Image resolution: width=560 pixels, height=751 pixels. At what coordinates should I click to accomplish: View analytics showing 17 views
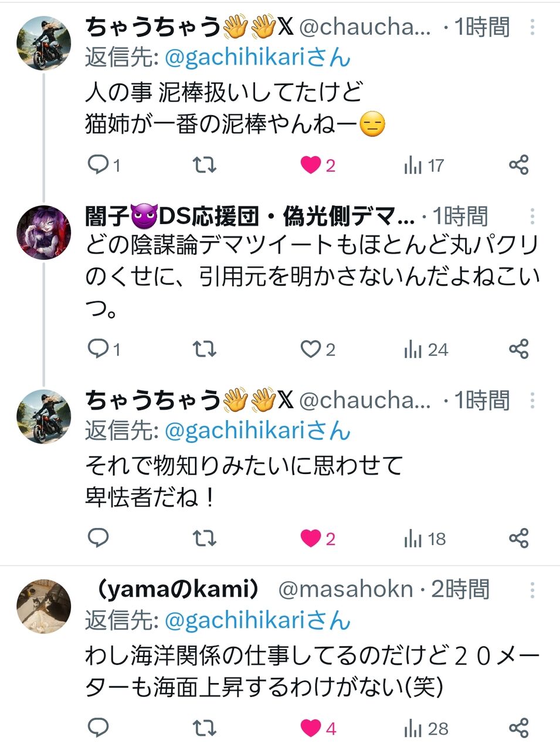click(x=423, y=165)
